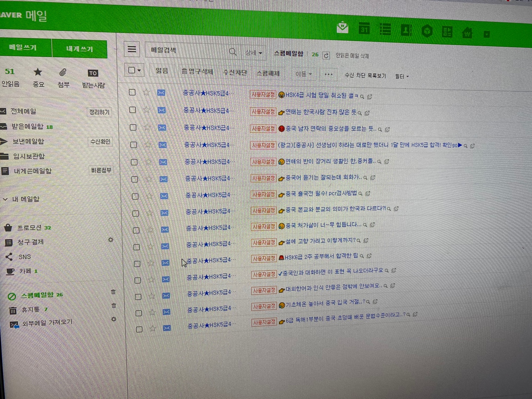Image resolution: width=532 pixels, height=399 pixels.
Task: Check the 중국 본교와 분교의 의미 mail checkbox
Action: click(136, 213)
